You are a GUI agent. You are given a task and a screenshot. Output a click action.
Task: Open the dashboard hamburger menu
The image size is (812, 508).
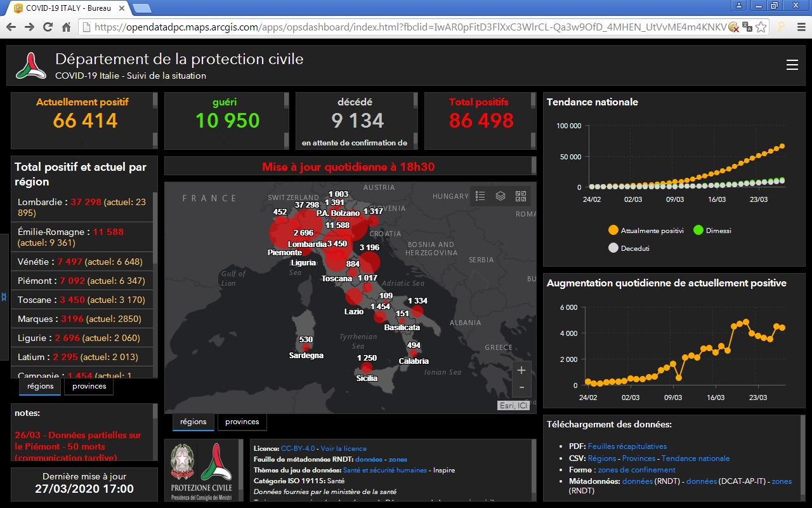[x=792, y=65]
